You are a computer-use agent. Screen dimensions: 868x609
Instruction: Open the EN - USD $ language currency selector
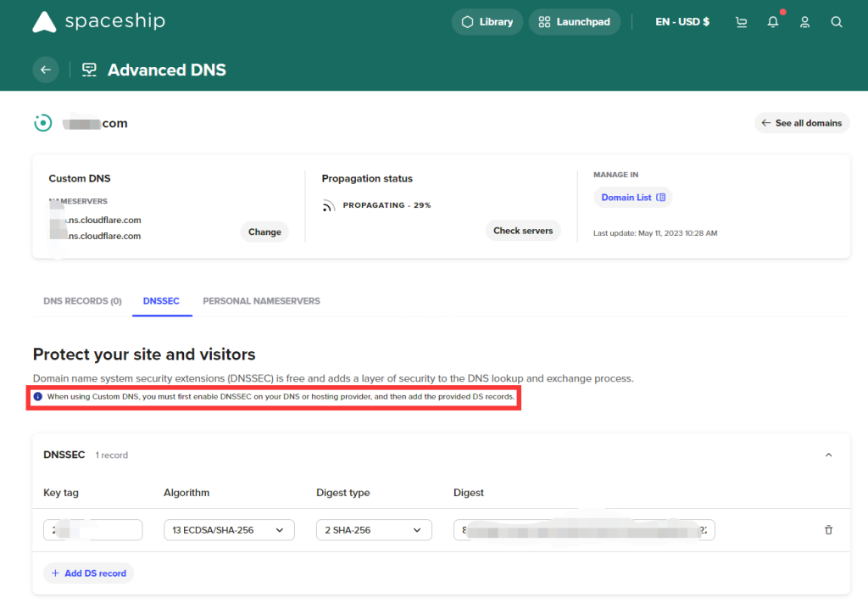pos(682,22)
